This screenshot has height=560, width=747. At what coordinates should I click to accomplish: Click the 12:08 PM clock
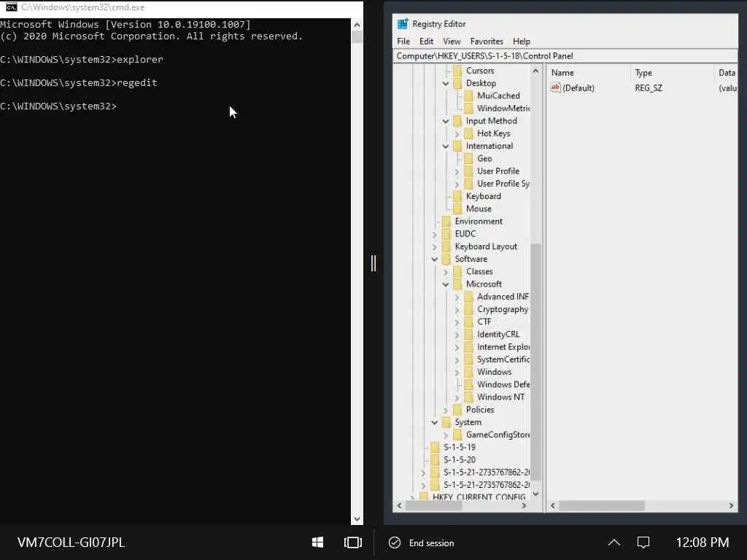pos(703,542)
